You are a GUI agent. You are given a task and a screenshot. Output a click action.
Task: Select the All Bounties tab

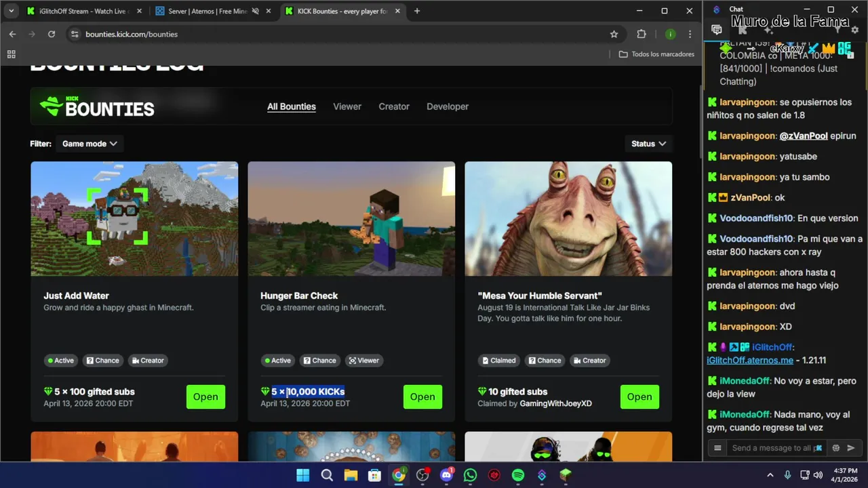click(x=292, y=106)
